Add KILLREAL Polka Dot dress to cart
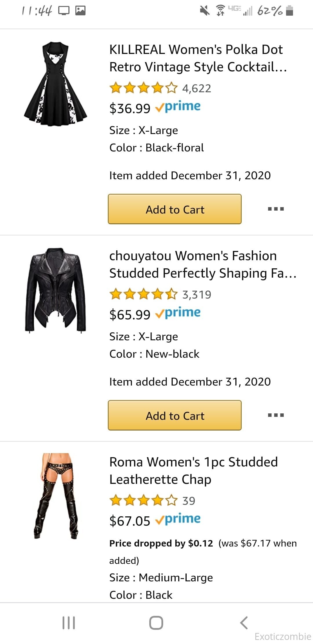Viewport: 313px width, 644px height. 175,209
